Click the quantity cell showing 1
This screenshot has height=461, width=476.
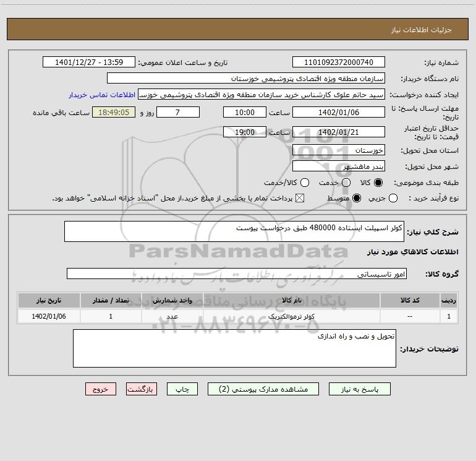111,316
